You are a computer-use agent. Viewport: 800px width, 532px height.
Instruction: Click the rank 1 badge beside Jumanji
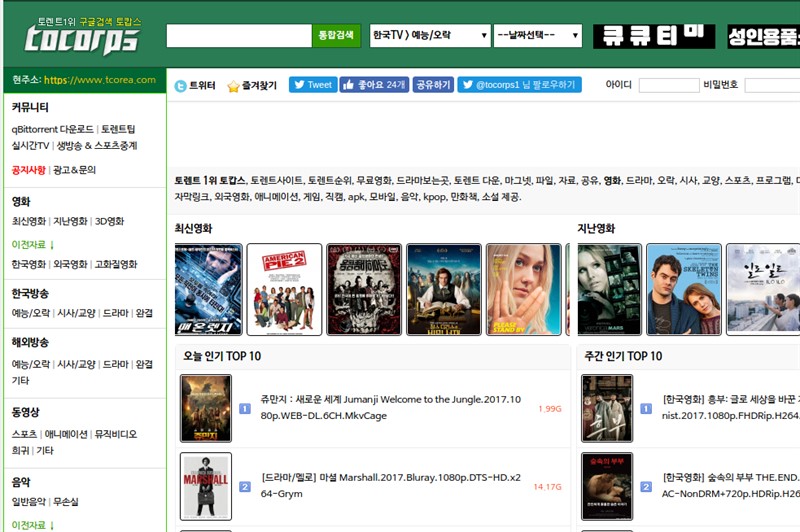[245, 409]
